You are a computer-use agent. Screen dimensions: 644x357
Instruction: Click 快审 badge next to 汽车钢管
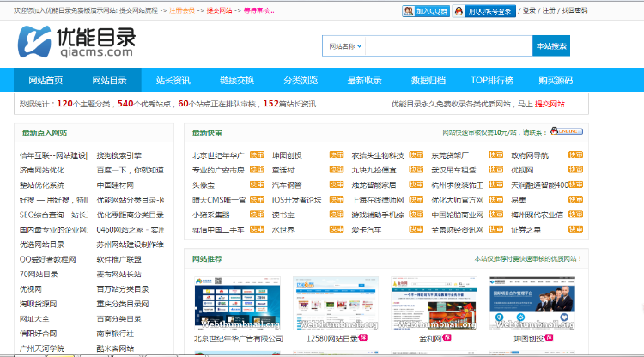[x=337, y=185]
